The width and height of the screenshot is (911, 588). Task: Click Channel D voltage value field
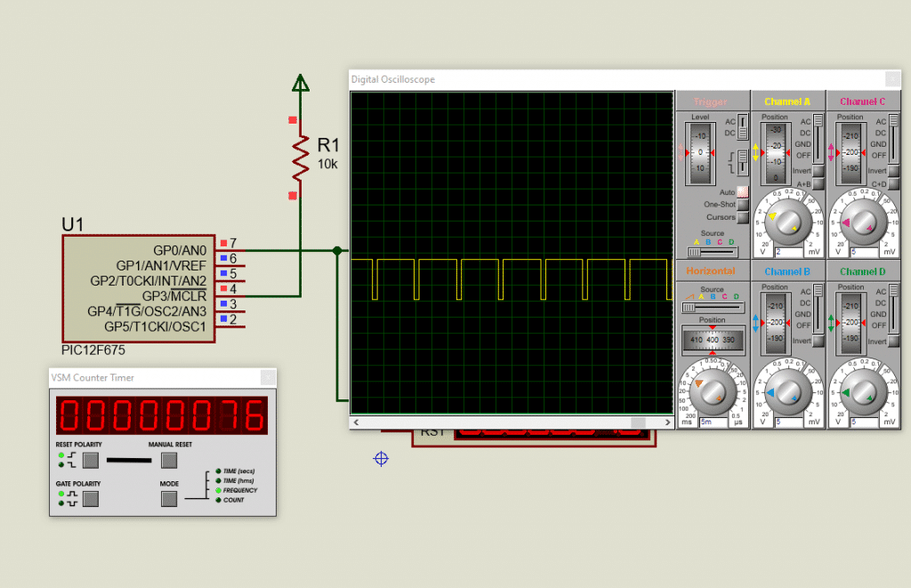pyautogui.click(x=865, y=423)
